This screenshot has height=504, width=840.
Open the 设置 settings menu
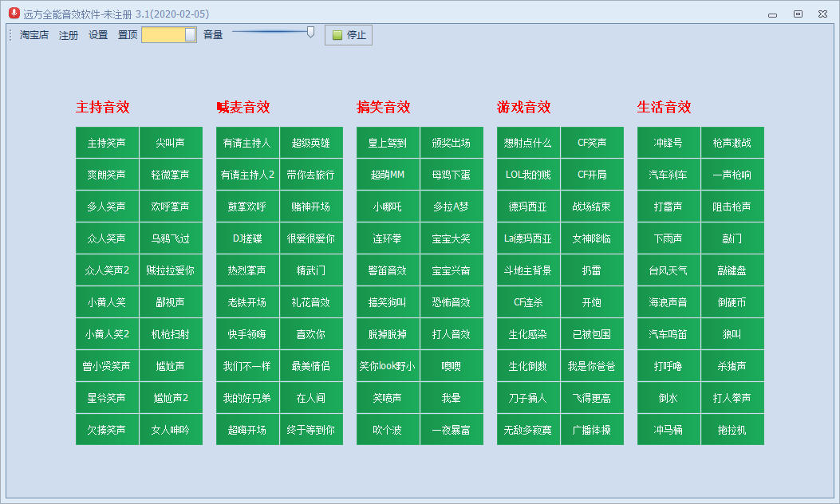tap(98, 35)
